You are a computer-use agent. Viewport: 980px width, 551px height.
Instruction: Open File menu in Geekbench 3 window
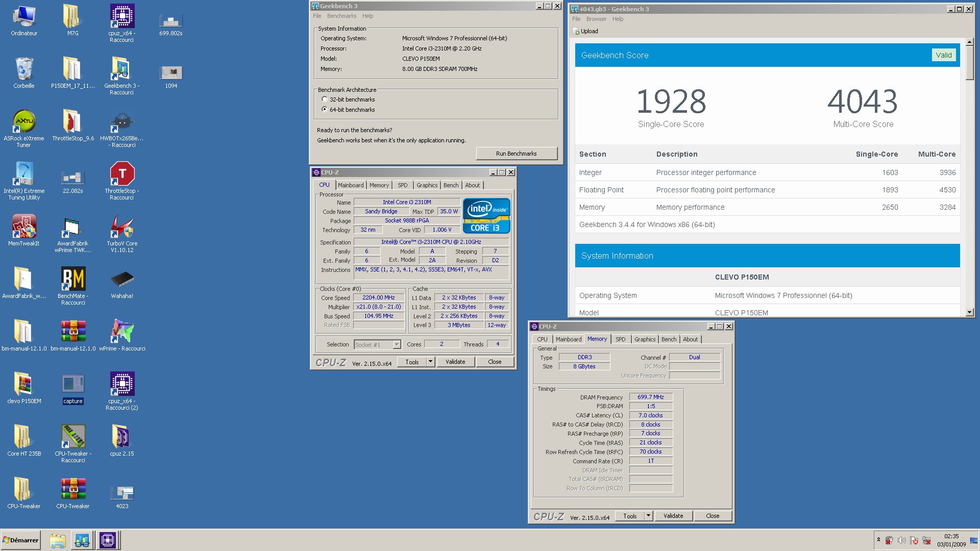[317, 16]
